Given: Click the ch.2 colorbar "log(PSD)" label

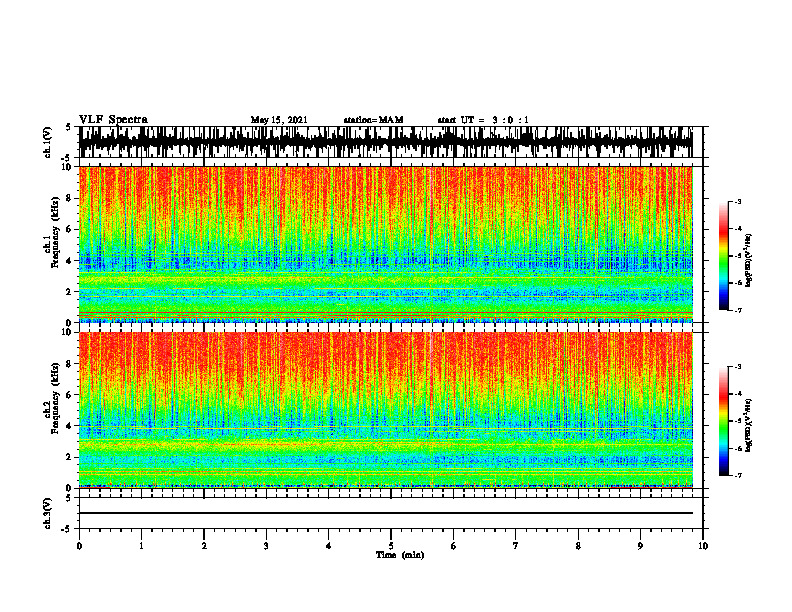Looking at the screenshot, I should tap(749, 426).
